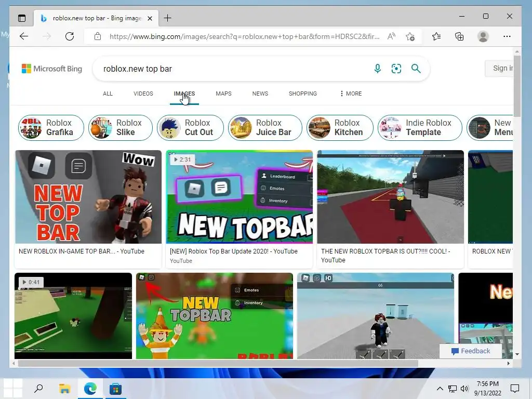The height and width of the screenshot is (399, 532).
Task: Open taskbar search magnifier
Action: 38,388
